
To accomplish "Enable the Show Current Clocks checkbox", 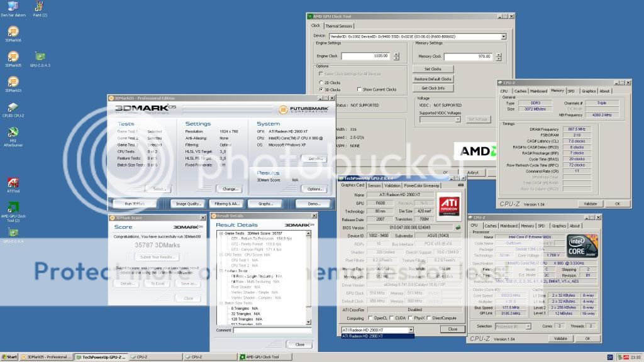I will click(359, 89).
